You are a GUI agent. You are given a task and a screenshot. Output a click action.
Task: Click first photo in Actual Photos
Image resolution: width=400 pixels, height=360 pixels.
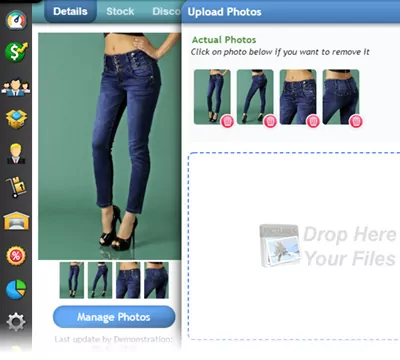point(212,97)
